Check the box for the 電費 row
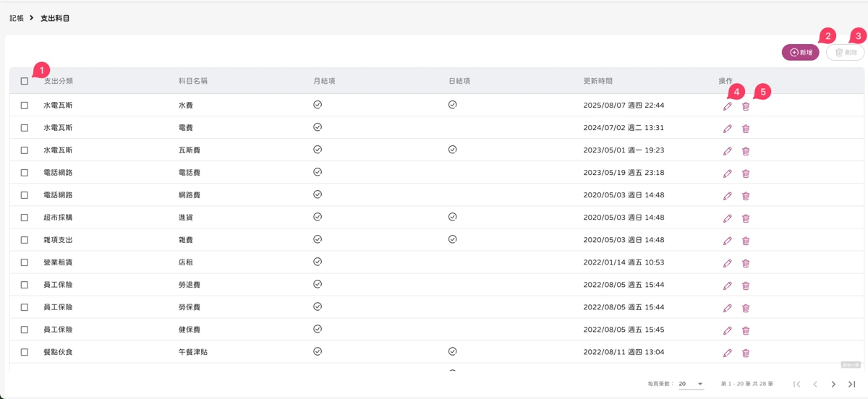The width and height of the screenshot is (868, 399). click(25, 128)
